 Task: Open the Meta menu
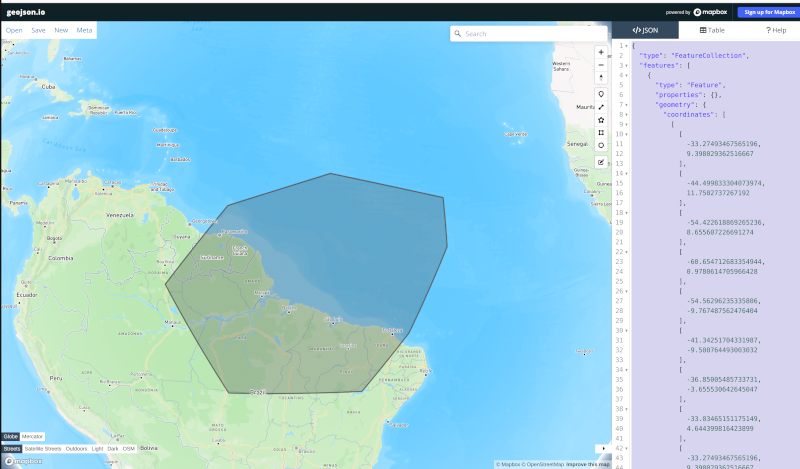coord(84,30)
